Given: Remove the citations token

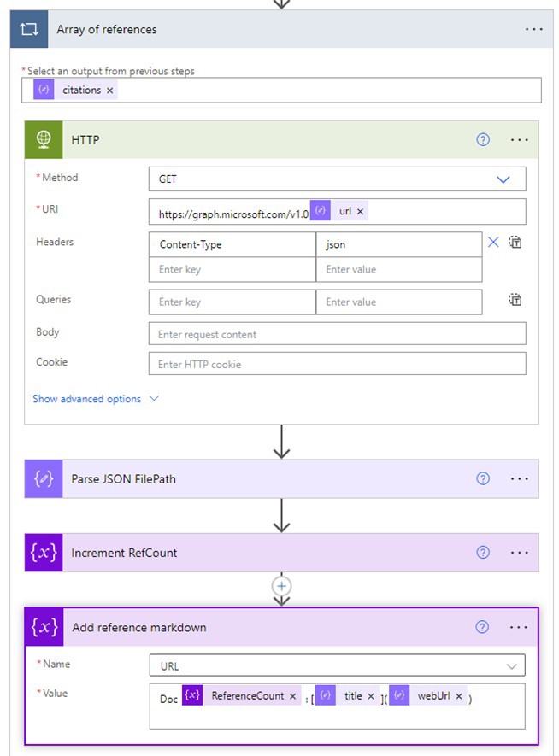Looking at the screenshot, I should coord(110,91).
